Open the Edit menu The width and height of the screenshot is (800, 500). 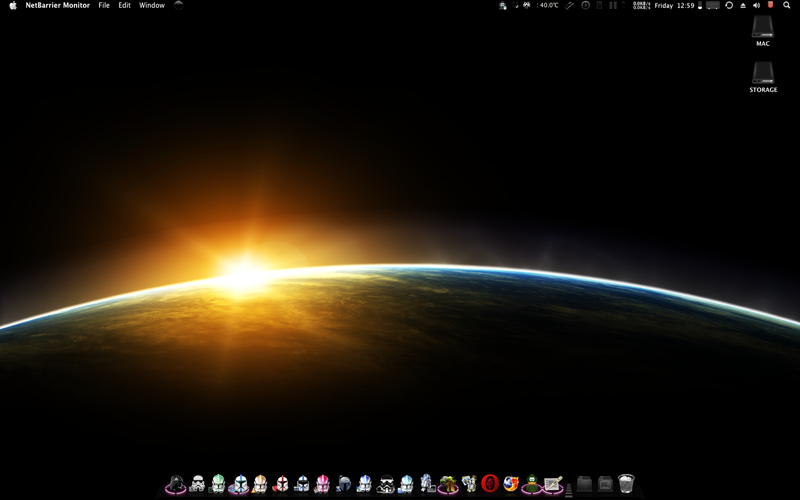(124, 5)
